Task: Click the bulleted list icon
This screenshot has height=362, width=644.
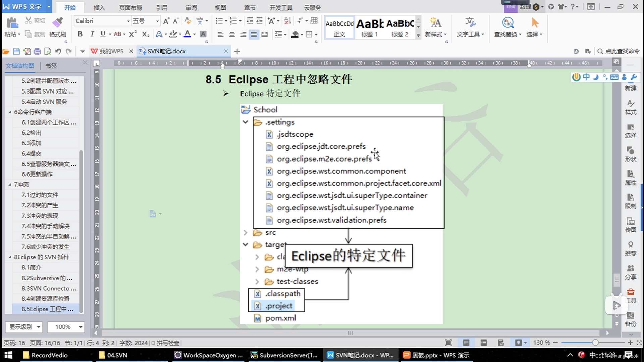Action: pyautogui.click(x=219, y=21)
